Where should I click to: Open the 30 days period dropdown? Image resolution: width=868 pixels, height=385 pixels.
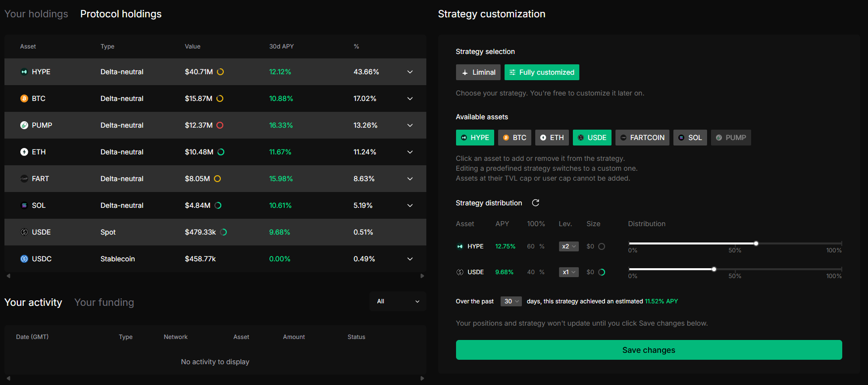point(511,301)
